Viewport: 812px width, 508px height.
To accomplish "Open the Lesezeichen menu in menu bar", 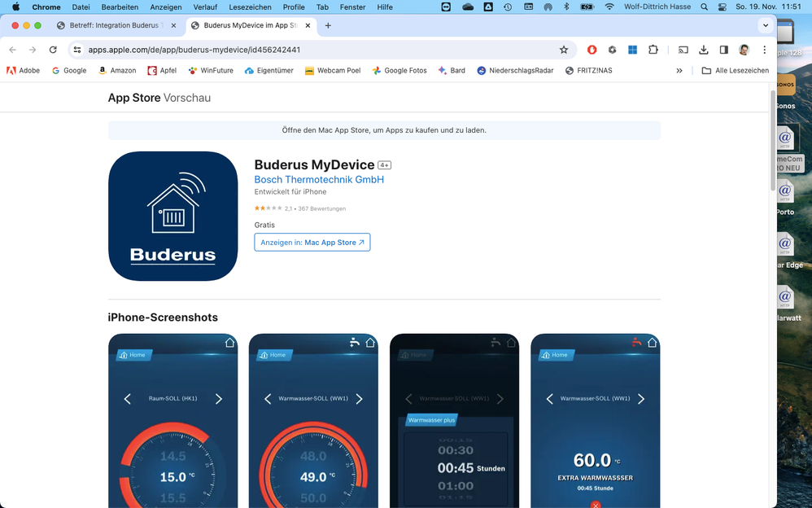I will click(x=250, y=7).
